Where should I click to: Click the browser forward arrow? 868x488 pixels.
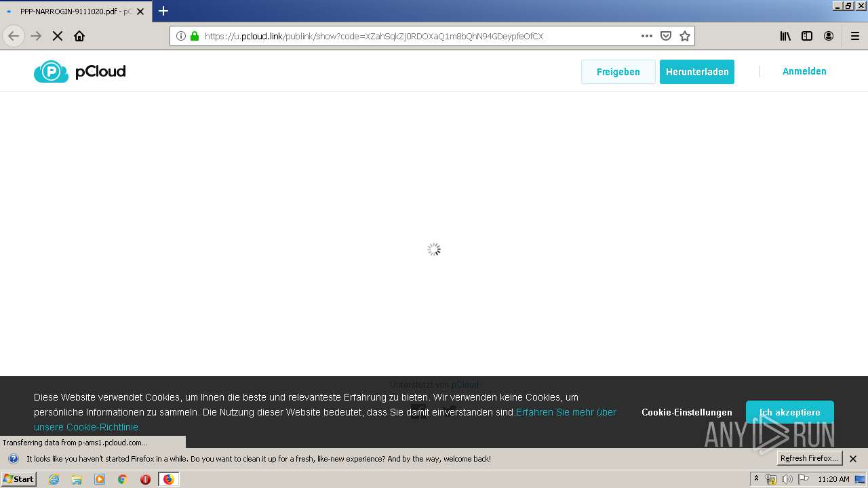point(36,36)
